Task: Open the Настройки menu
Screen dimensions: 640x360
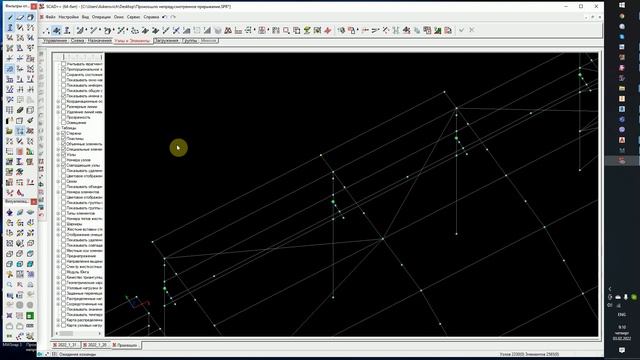Action: (x=69, y=17)
